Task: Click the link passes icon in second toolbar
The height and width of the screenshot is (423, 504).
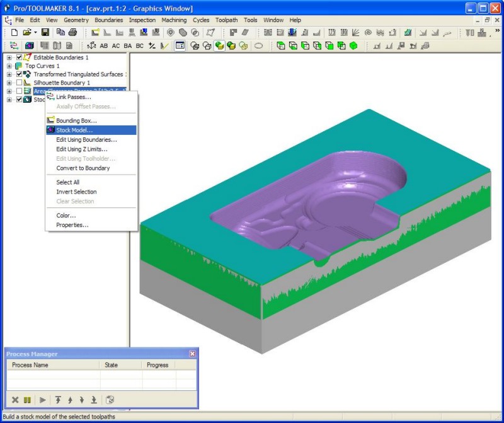Action: pyautogui.click(x=14, y=45)
